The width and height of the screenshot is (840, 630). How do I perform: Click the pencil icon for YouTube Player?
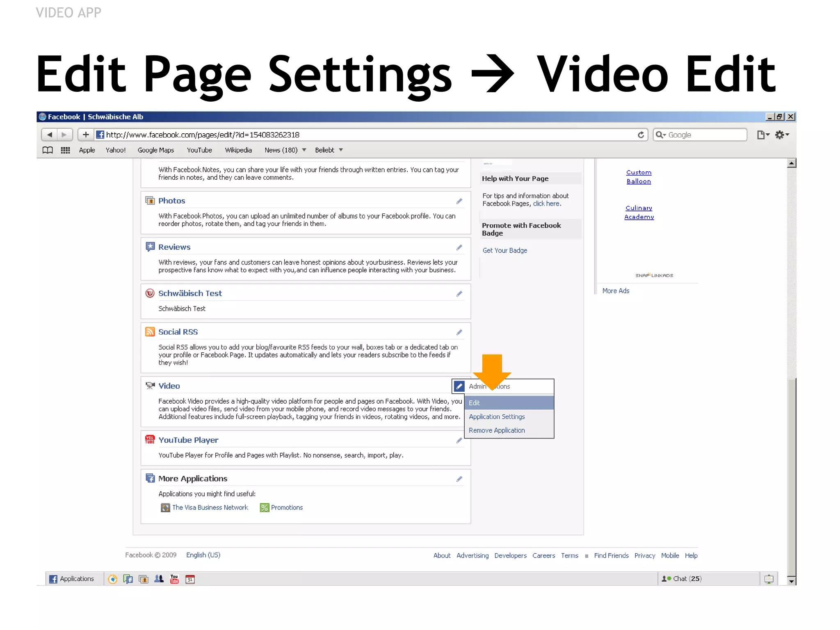tap(459, 441)
